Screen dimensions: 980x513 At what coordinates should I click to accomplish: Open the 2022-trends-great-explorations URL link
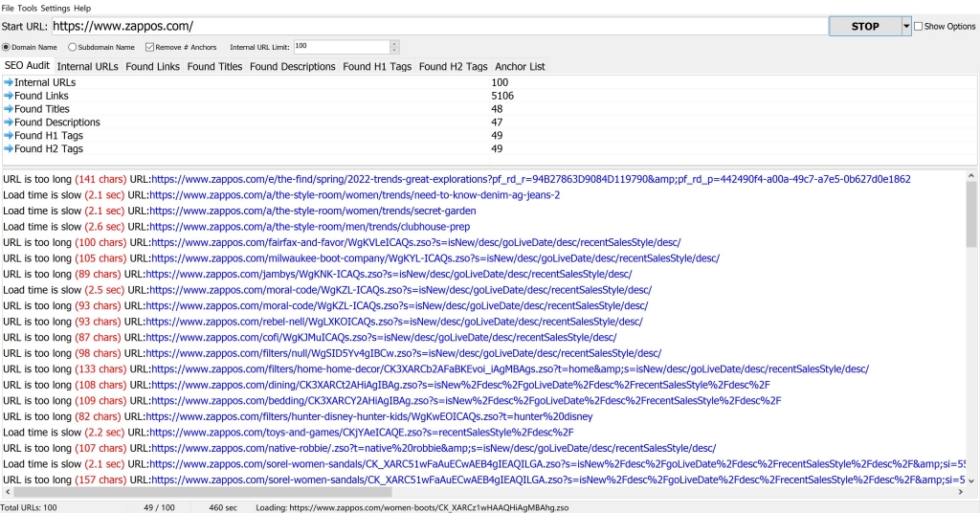[530, 179]
